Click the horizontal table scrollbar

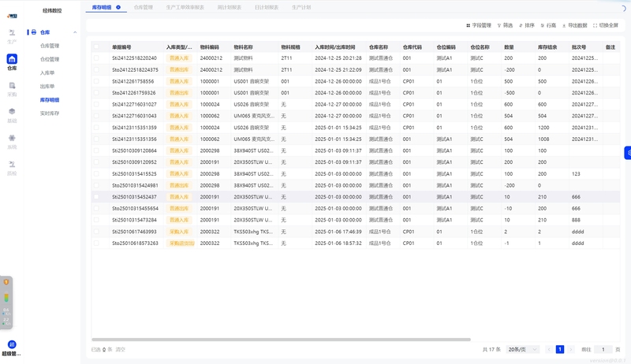point(281,340)
